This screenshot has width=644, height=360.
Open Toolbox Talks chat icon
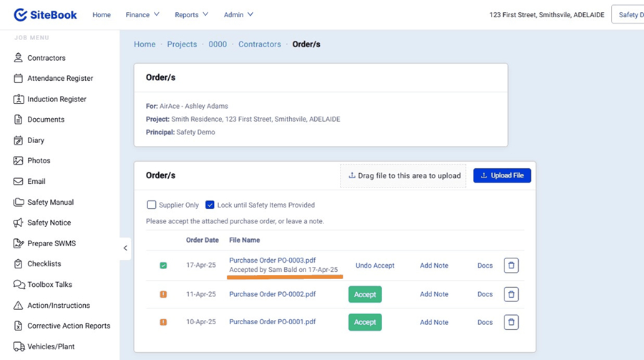coord(19,284)
